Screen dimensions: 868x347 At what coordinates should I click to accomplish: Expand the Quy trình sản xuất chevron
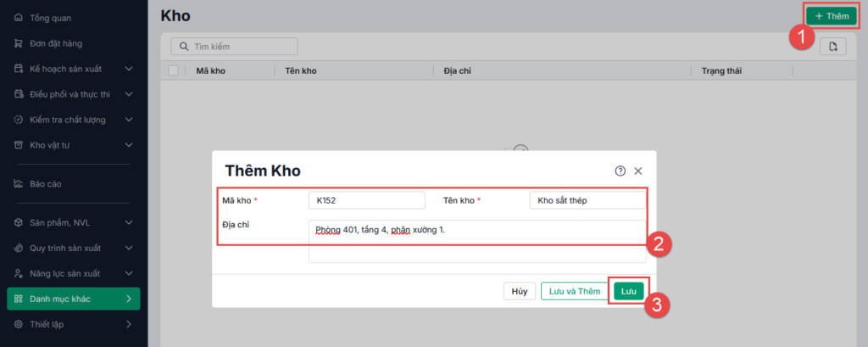coord(129,248)
